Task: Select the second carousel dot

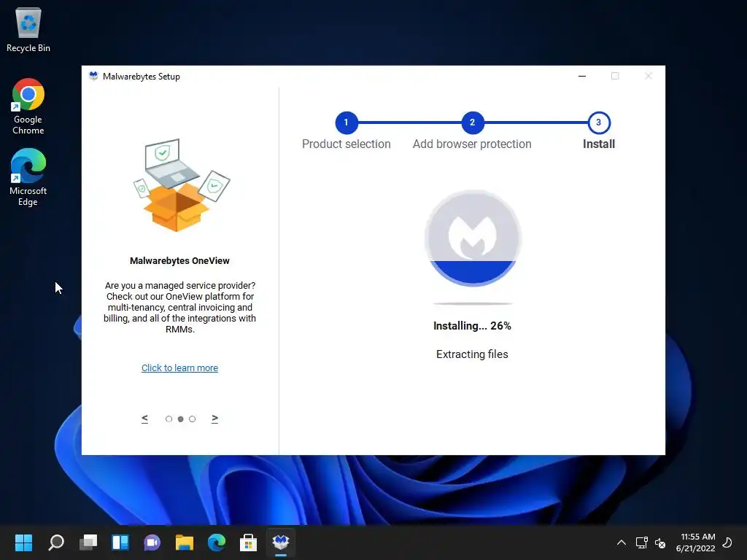Action: (x=181, y=419)
